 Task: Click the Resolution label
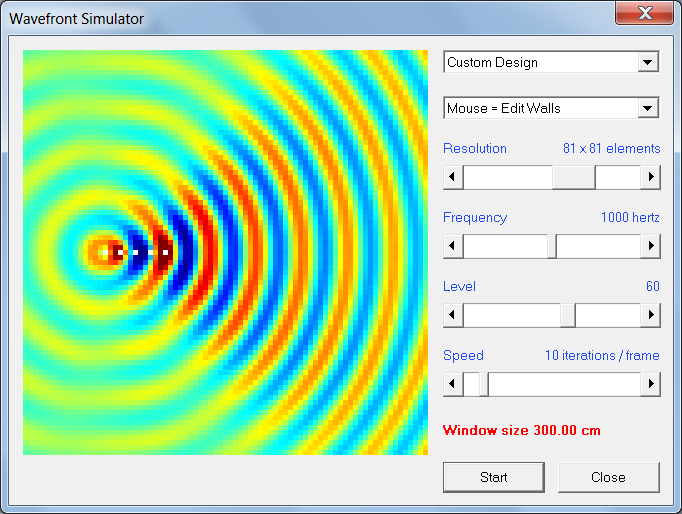tap(475, 148)
